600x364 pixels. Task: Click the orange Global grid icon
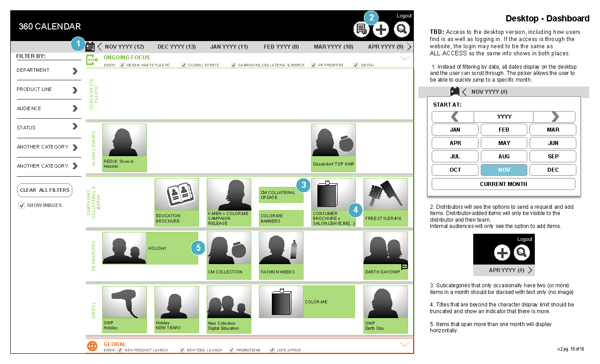[92, 346]
